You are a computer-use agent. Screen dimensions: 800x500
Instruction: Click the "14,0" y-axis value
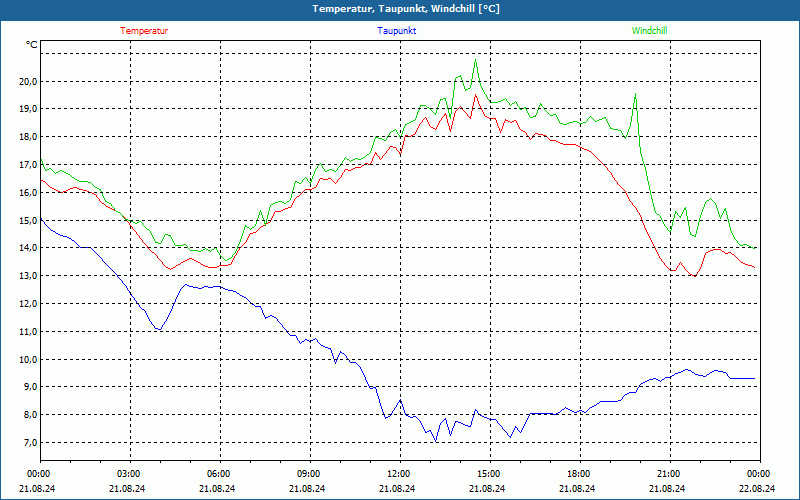tap(28, 248)
